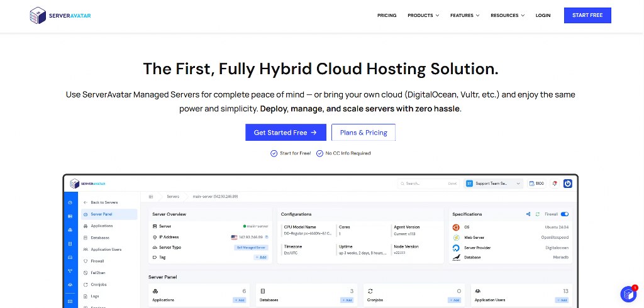644x308 pixels.
Task: Click Add button on Application Users card
Action: pos(562,300)
